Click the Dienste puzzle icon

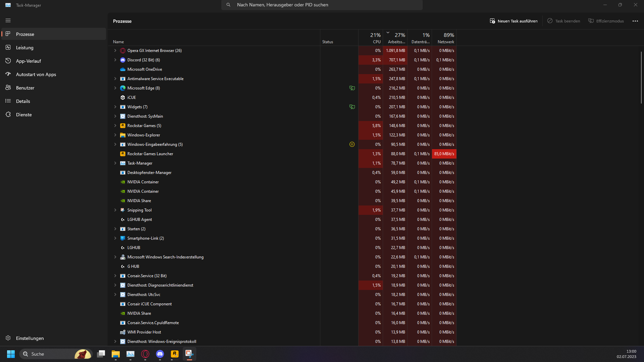8,115
